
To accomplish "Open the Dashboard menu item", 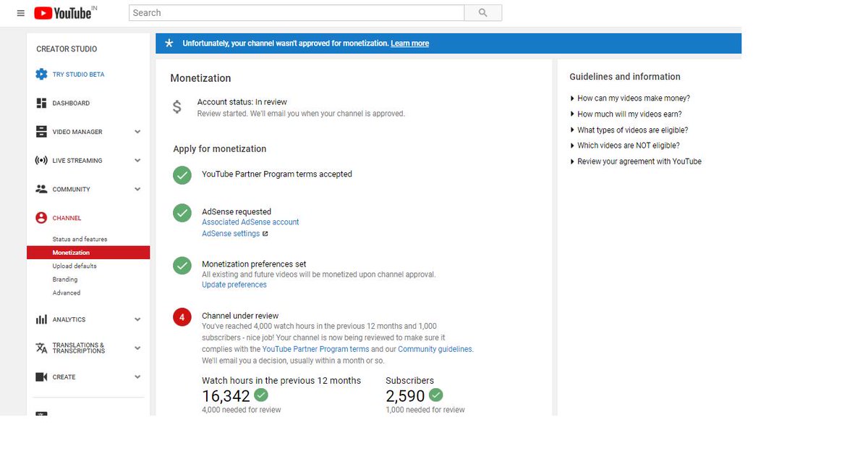I will 71,104.
